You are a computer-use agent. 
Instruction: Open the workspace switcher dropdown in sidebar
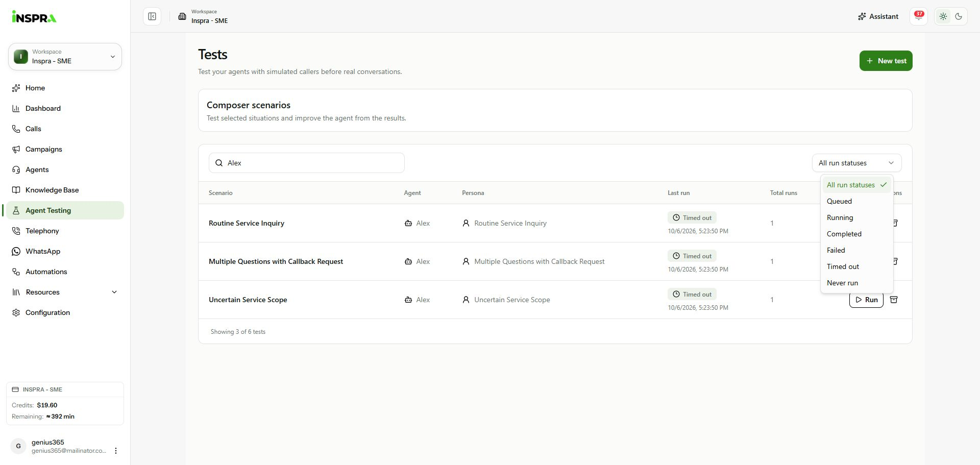(65, 57)
